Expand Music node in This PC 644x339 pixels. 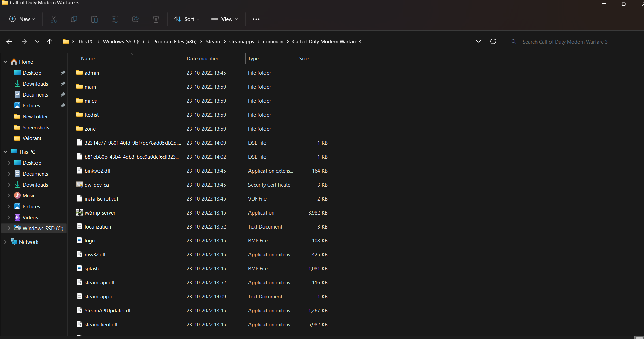[9, 195]
